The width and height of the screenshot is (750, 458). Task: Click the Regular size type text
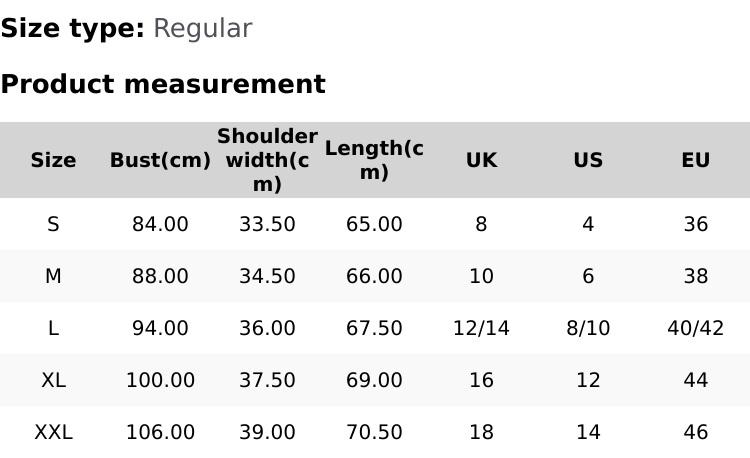(202, 28)
